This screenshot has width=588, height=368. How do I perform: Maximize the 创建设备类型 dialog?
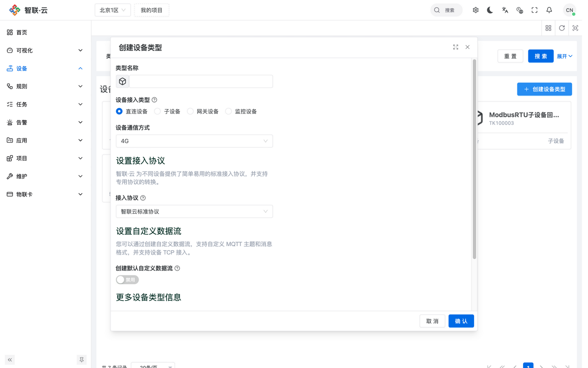pyautogui.click(x=456, y=47)
